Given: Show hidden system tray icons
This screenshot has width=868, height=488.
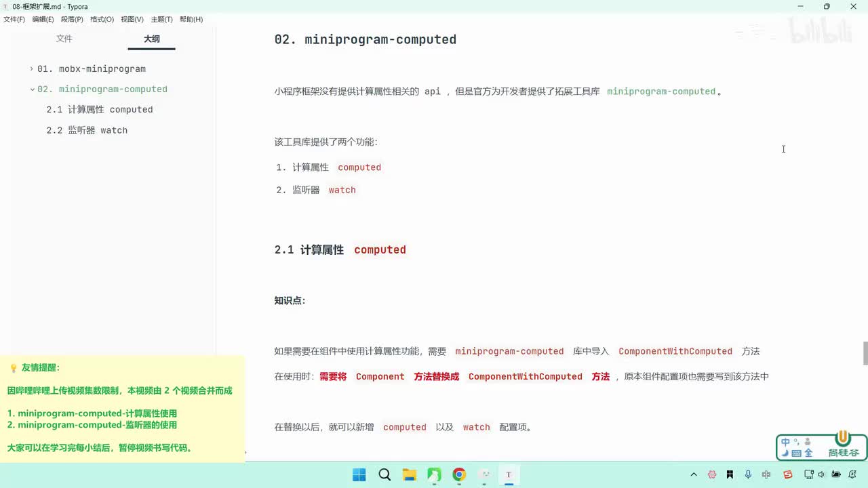Looking at the screenshot, I should (694, 474).
